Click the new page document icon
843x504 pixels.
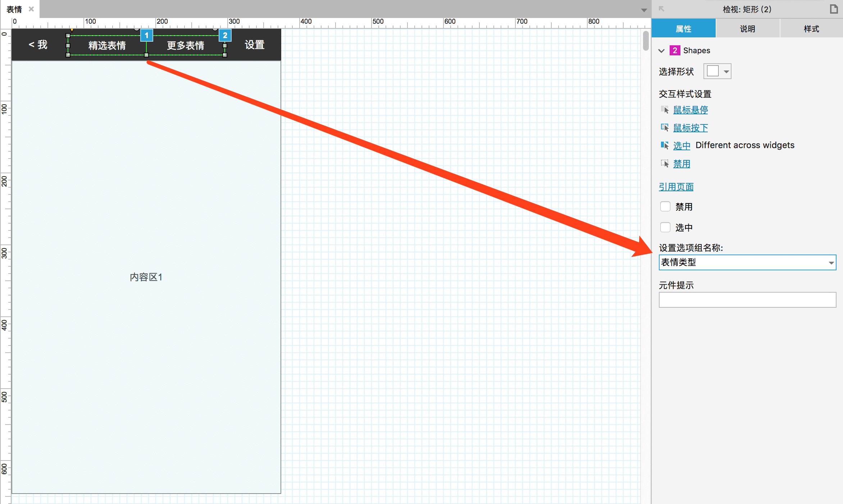834,8
